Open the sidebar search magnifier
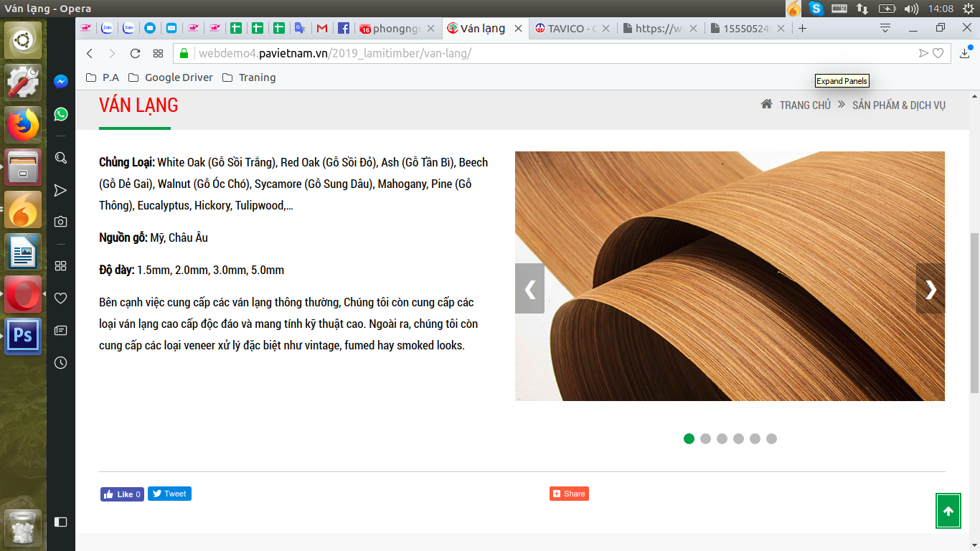 [x=61, y=158]
